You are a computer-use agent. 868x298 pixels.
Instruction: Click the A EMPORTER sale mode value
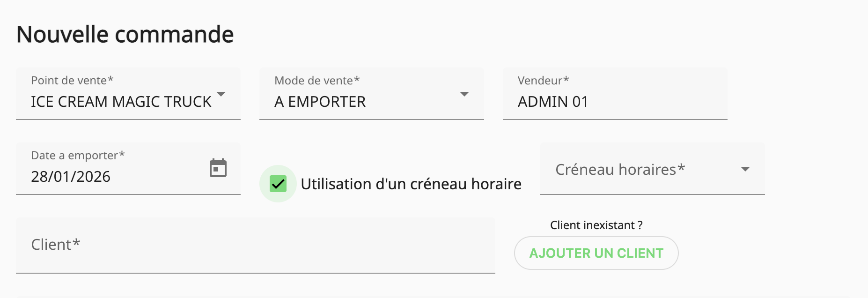(320, 102)
